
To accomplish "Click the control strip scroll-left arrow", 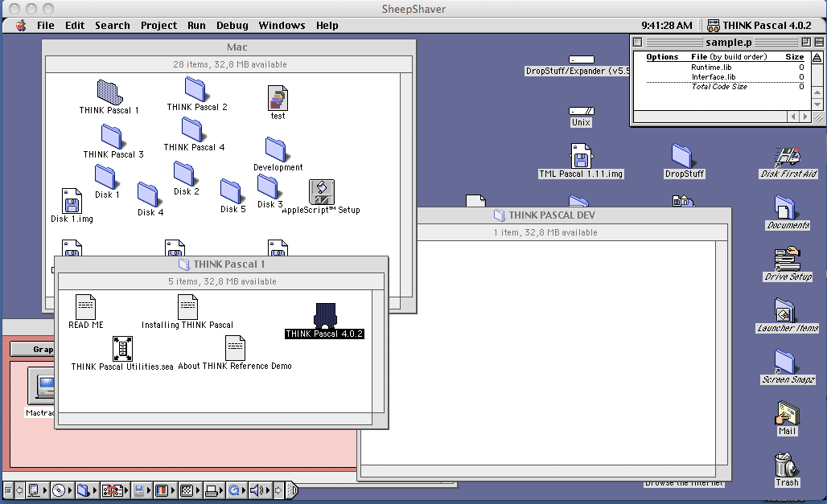I will point(19,491).
